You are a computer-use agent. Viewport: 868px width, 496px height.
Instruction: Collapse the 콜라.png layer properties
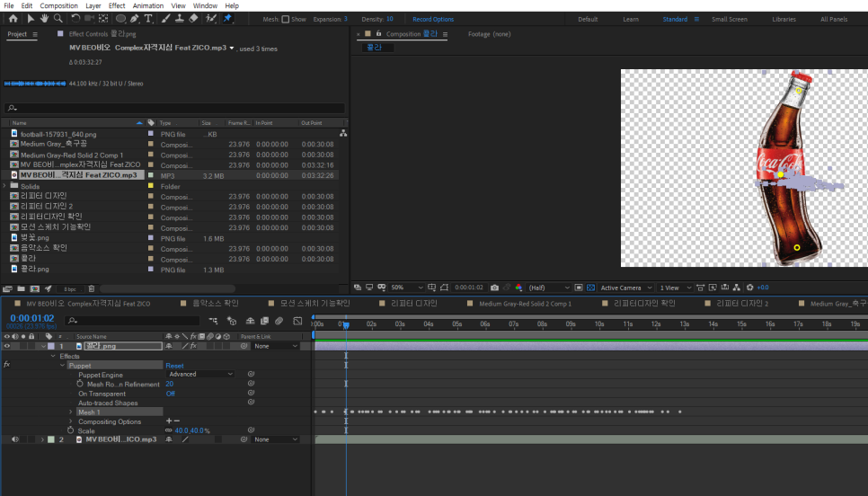coord(43,346)
